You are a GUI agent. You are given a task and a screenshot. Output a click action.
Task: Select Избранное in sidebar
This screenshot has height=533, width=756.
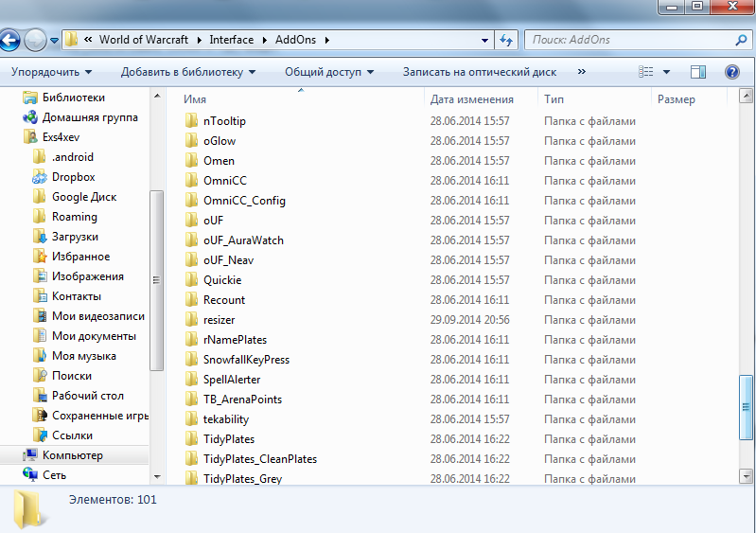tap(71, 257)
